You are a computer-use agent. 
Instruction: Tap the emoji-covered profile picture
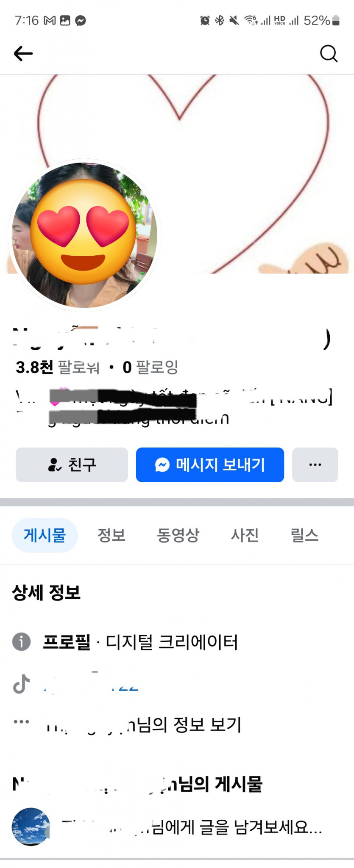[x=84, y=235]
